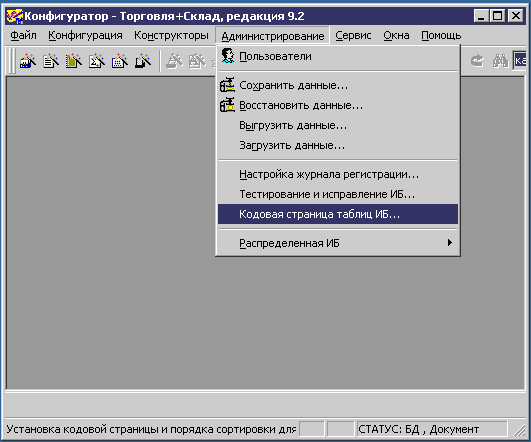The width and height of the screenshot is (531, 442).
Task: Open the Конструкторы menu
Action: tap(171, 35)
